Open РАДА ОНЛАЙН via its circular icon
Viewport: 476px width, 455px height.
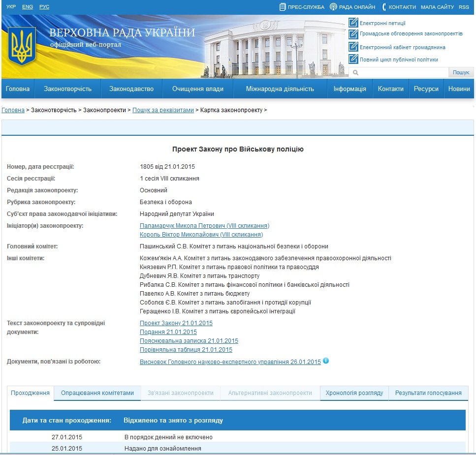click(x=334, y=7)
